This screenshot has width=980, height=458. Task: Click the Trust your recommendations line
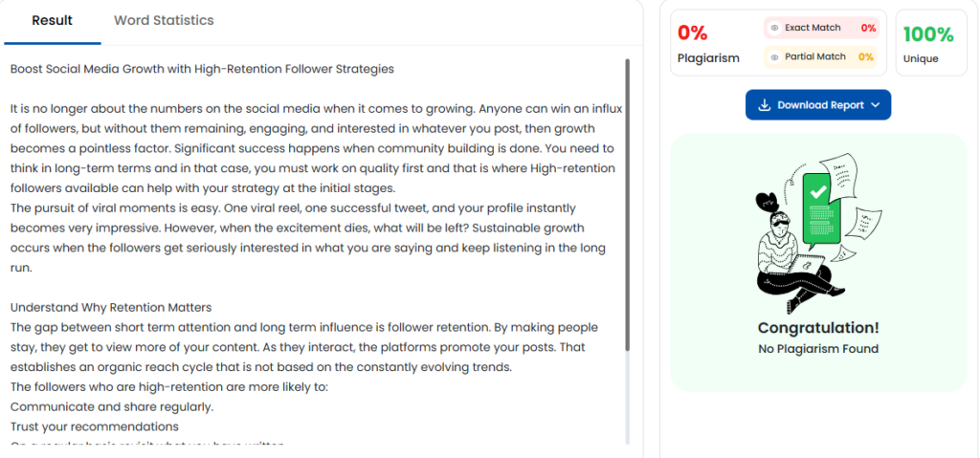pyautogui.click(x=95, y=426)
